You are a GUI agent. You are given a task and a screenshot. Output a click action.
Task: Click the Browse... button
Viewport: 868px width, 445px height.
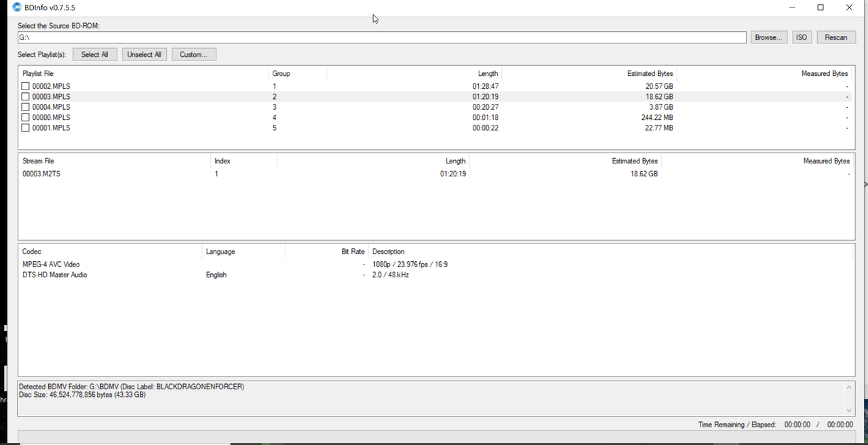(769, 37)
